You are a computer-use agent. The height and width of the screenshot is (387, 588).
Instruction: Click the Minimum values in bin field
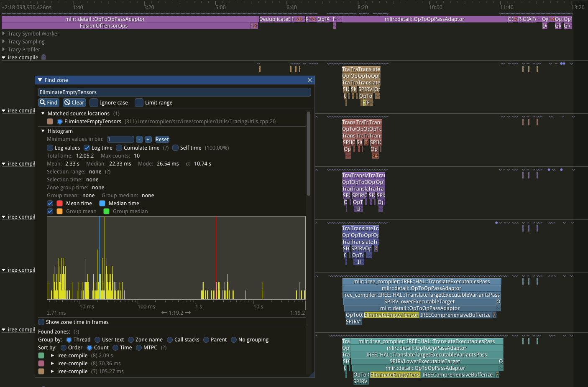tap(120, 140)
